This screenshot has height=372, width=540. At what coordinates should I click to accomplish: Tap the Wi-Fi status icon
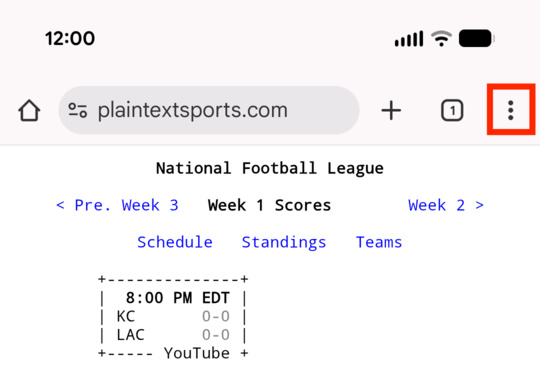pos(442,38)
